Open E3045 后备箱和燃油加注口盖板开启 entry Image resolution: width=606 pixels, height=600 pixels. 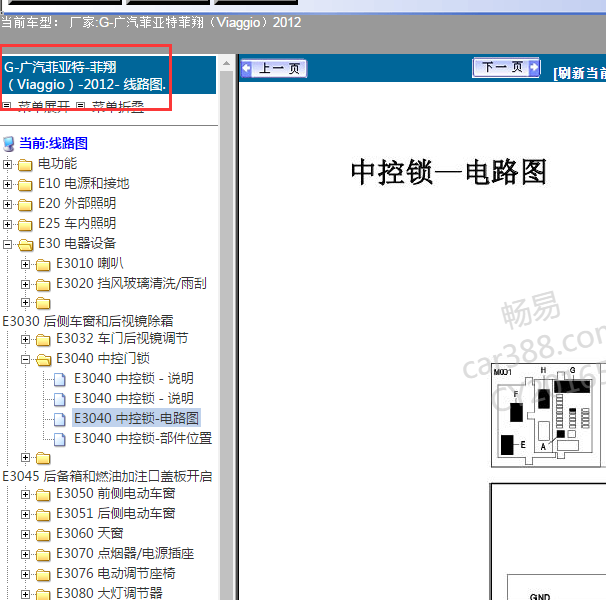click(x=107, y=476)
